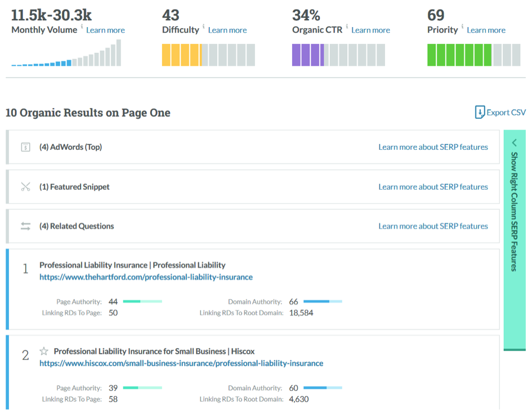Open hiscox.com professional liability insurance URL
Image resolution: width=532 pixels, height=410 pixels.
[x=181, y=363]
